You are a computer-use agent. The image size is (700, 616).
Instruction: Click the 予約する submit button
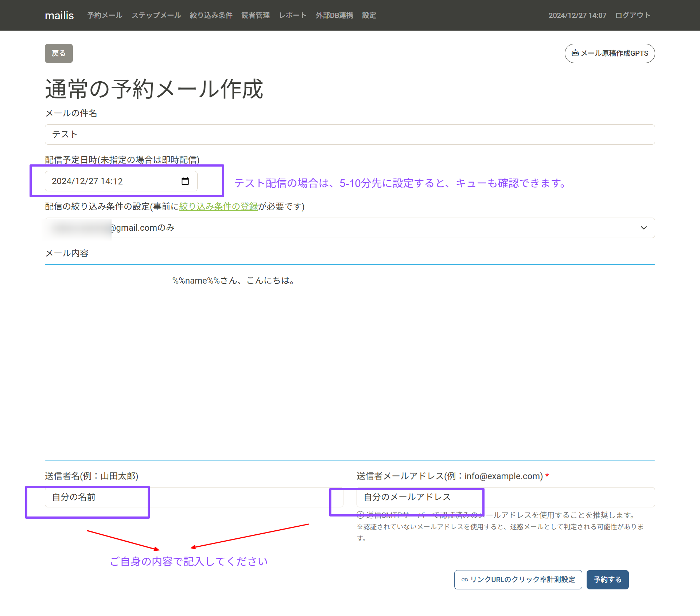point(607,580)
